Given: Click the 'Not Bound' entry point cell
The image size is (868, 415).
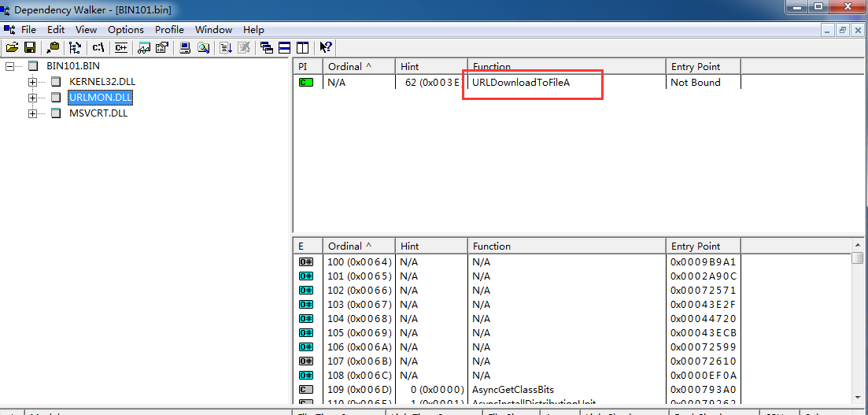Looking at the screenshot, I should pyautogui.click(x=696, y=83).
